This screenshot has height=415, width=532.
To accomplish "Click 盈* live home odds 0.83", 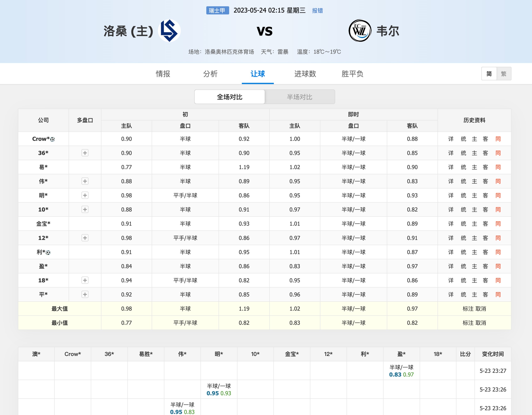I will [295, 266].
